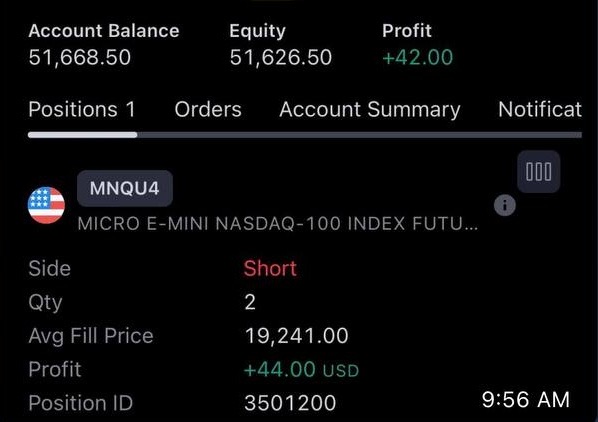
Task: Open the Orders tab
Action: click(208, 109)
